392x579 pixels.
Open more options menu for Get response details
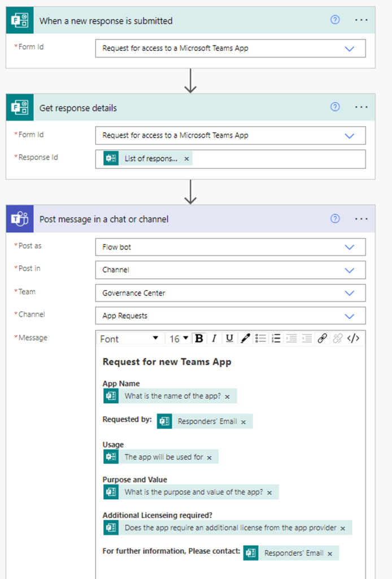pyautogui.click(x=361, y=107)
